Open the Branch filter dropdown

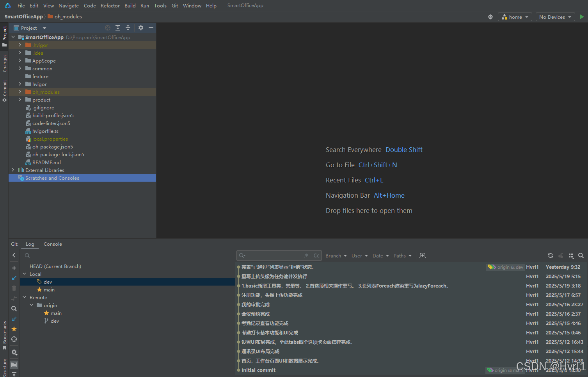click(x=336, y=256)
